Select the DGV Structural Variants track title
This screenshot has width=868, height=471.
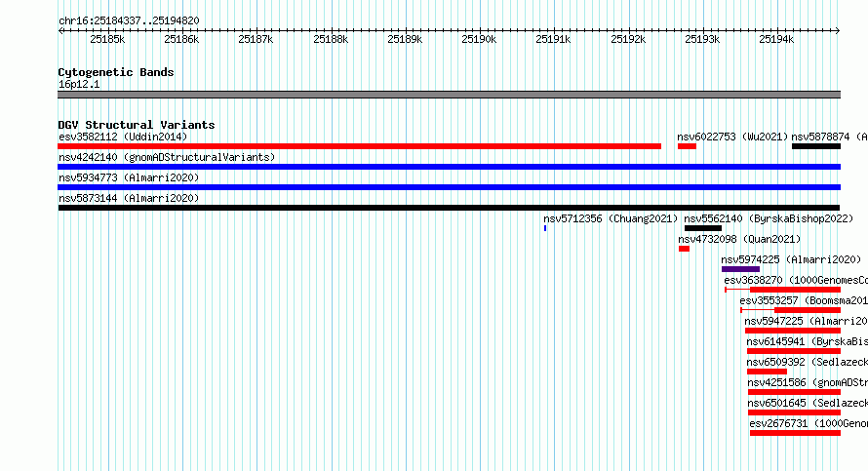pos(137,125)
